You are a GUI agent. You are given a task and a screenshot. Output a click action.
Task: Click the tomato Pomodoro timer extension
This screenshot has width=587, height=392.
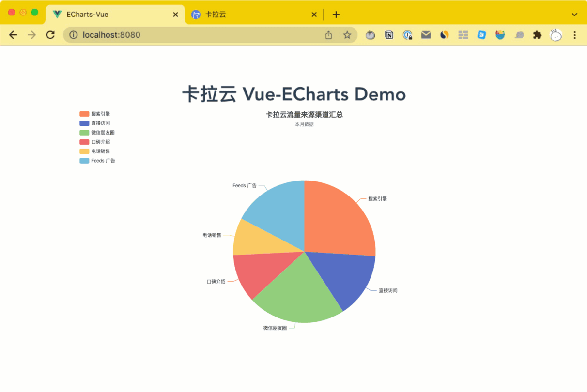pyautogui.click(x=370, y=34)
